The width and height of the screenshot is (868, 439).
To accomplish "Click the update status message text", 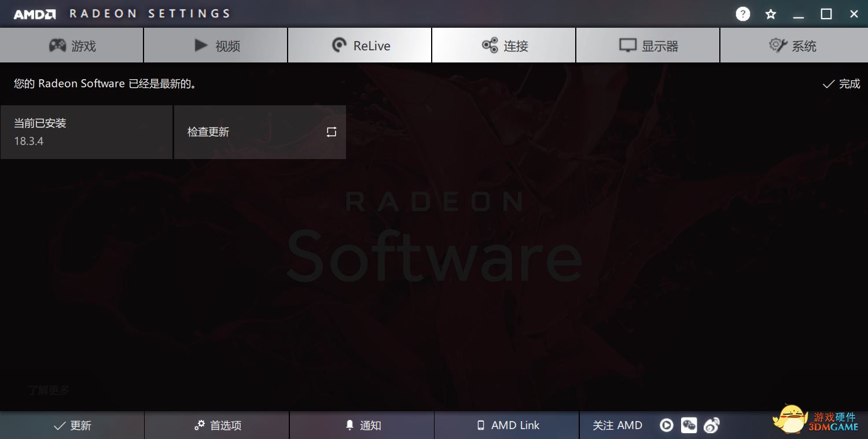I will 105,84.
